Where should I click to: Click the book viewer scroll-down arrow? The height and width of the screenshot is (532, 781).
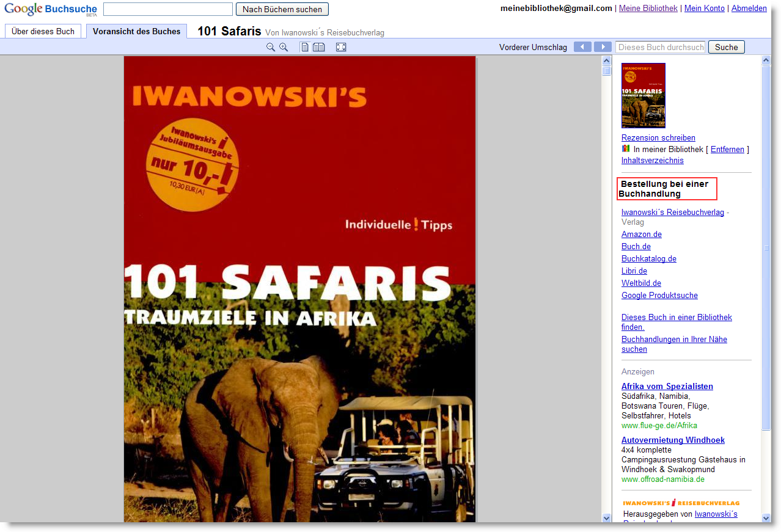click(607, 518)
